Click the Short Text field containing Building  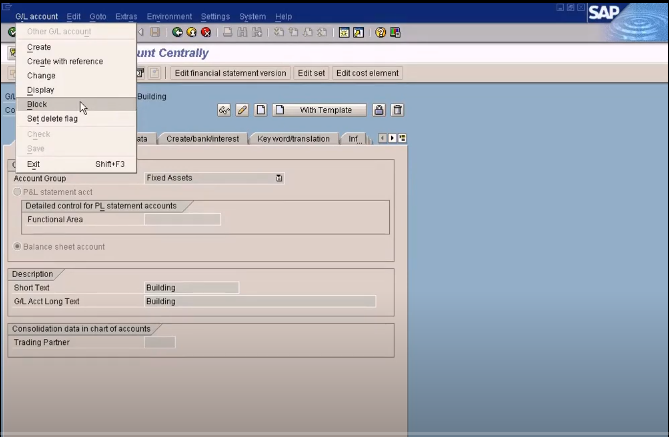(192, 288)
